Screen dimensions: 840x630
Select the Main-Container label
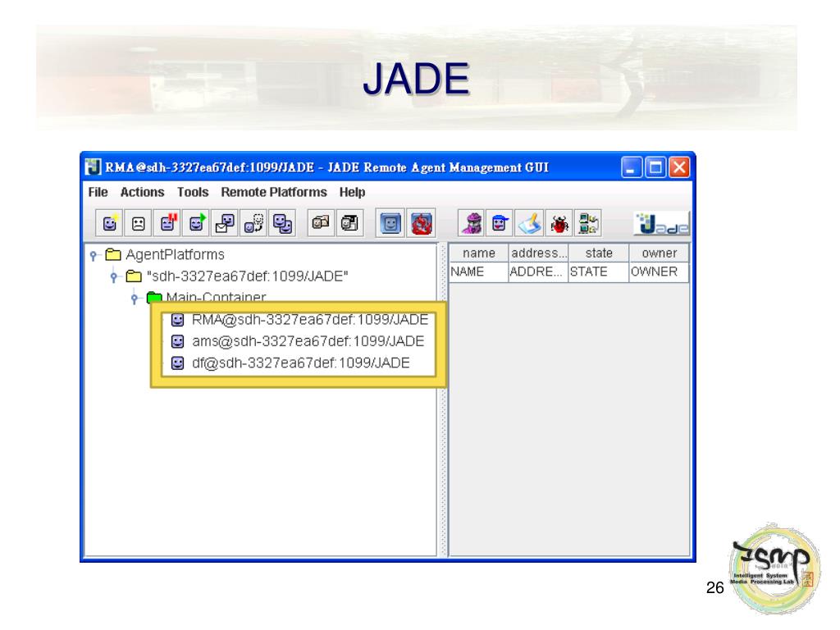click(216, 297)
